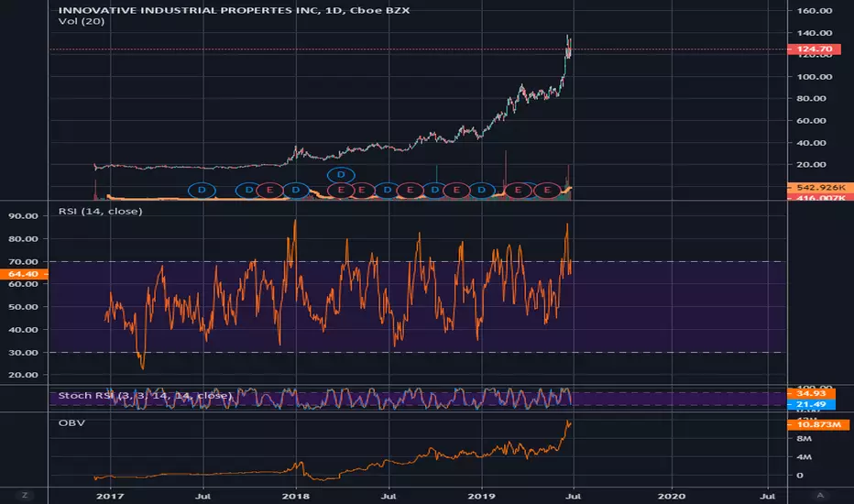Image resolution: width=854 pixels, height=504 pixels.
Task: Click the 30.00 RSI axis label
Action: coord(24,353)
